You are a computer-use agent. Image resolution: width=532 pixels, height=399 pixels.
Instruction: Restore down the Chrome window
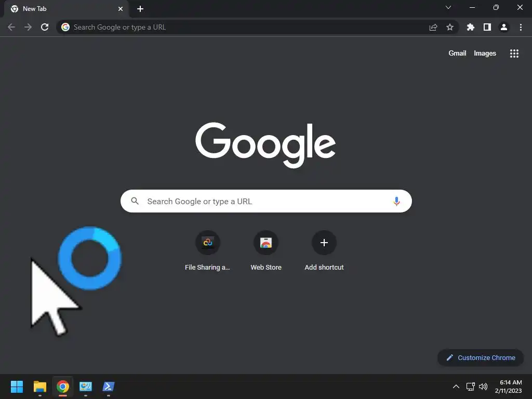point(496,7)
